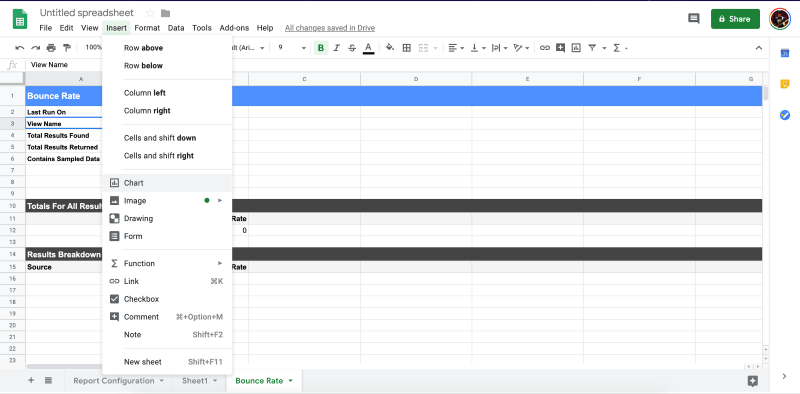The height and width of the screenshot is (394, 800).
Task: Open the text rotation dropdown
Action: [x=521, y=48]
